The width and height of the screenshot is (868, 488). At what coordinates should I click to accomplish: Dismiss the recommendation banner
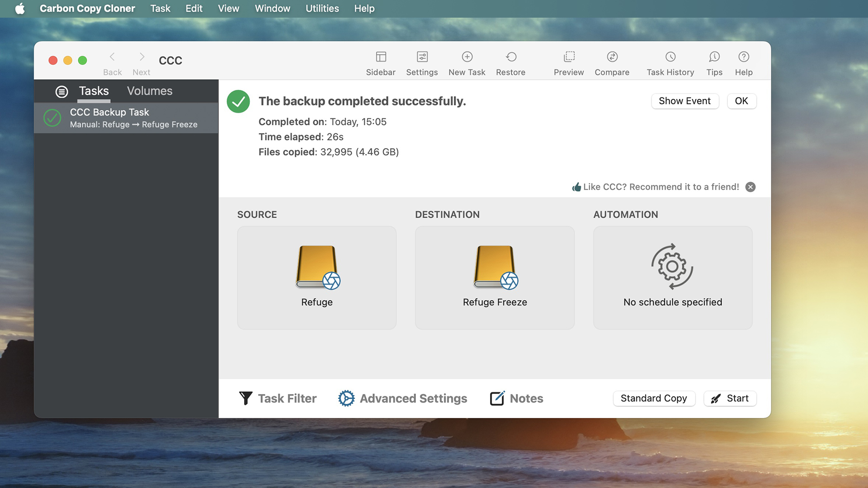pos(750,187)
